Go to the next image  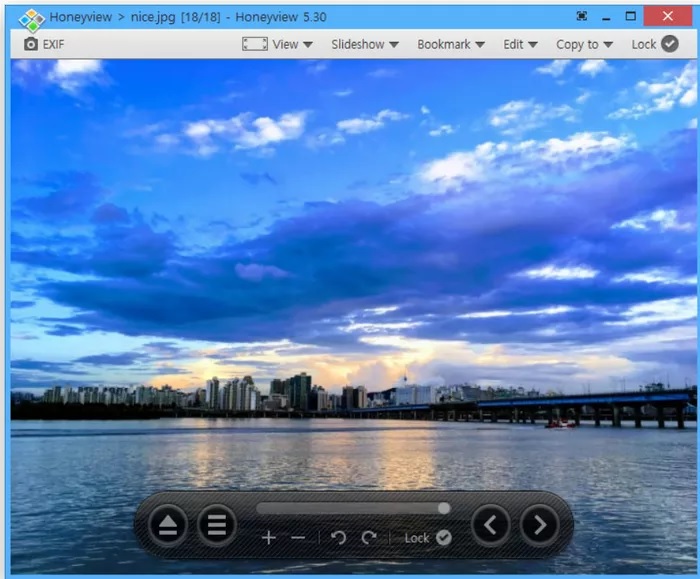pyautogui.click(x=539, y=525)
